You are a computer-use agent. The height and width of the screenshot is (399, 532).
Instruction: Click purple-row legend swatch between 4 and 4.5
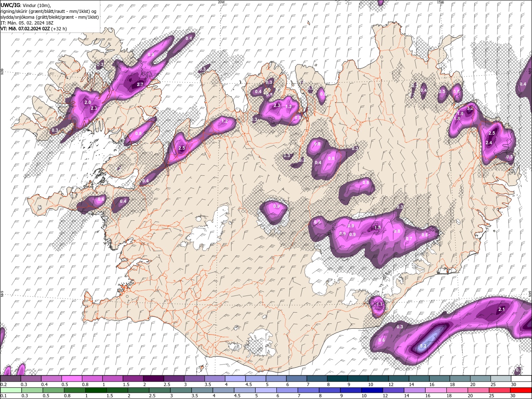tap(235, 378)
